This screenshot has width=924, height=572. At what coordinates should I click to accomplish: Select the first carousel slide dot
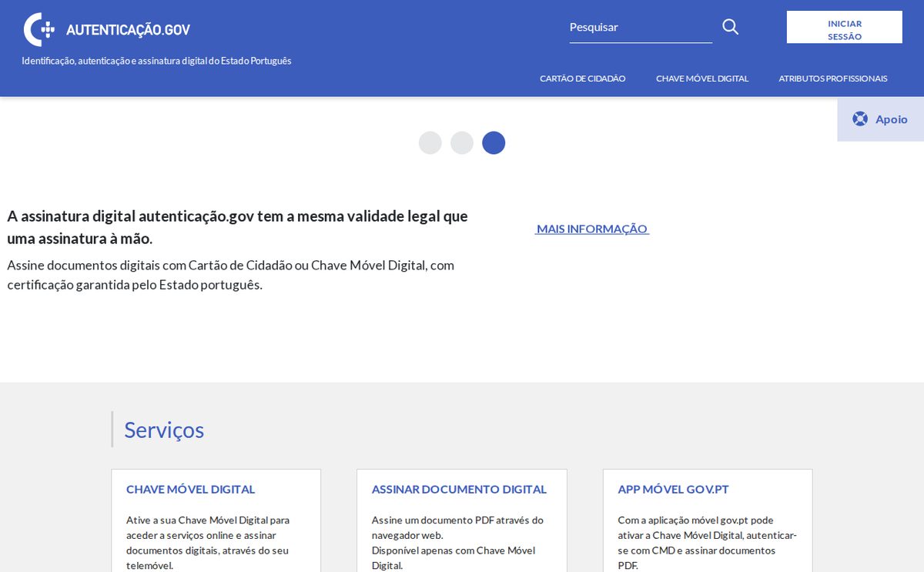point(430,142)
